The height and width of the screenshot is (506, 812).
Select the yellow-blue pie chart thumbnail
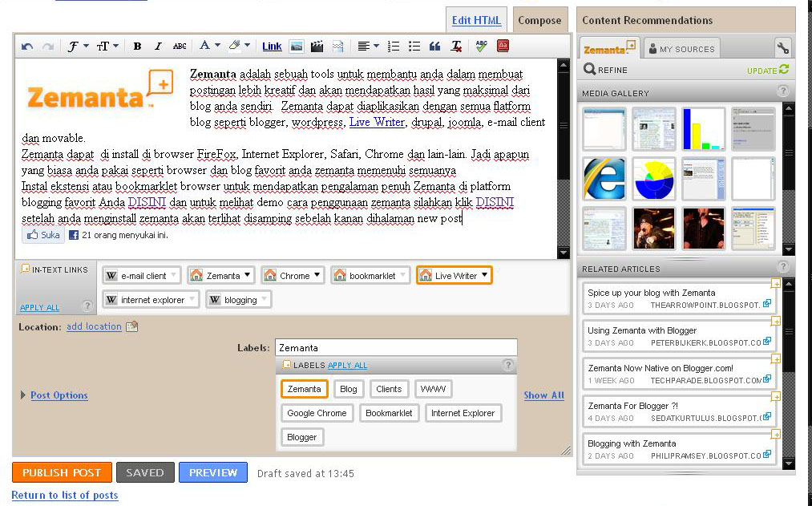tap(654, 179)
